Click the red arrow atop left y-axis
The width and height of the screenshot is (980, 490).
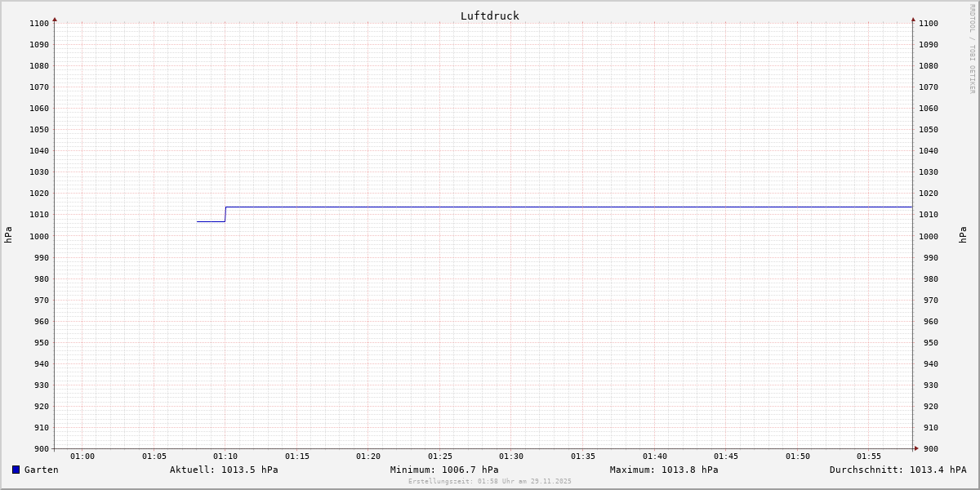[x=55, y=19]
